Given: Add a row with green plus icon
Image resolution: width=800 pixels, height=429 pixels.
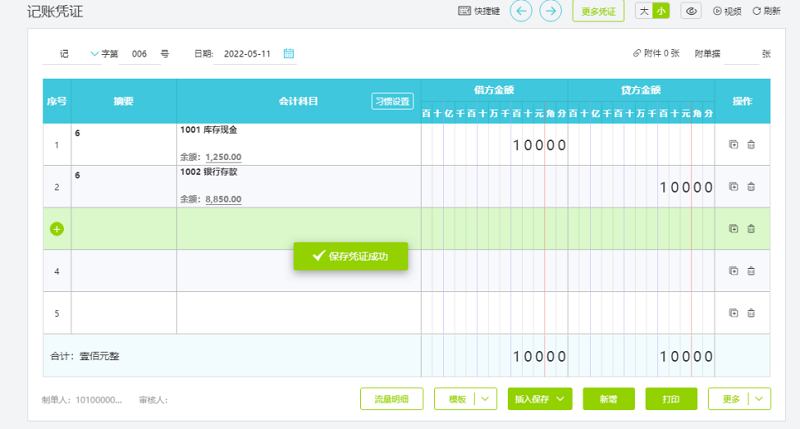Looking at the screenshot, I should (57, 229).
